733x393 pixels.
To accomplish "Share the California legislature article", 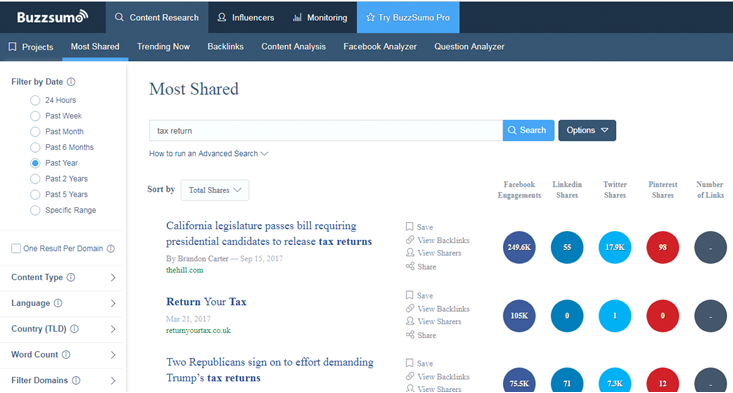I will click(421, 266).
